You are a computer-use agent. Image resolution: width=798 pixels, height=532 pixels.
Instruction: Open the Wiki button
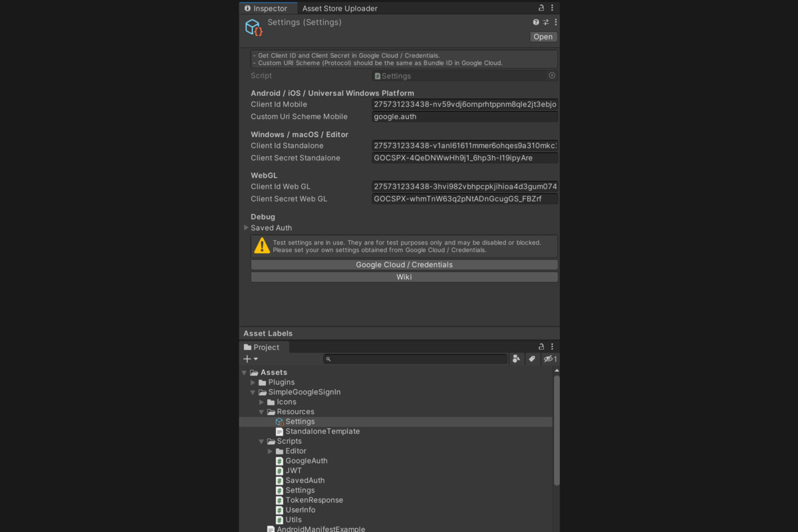pyautogui.click(x=404, y=277)
